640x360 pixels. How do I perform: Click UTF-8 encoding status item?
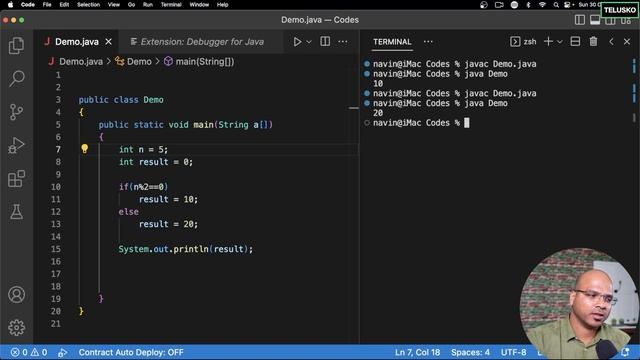513,352
